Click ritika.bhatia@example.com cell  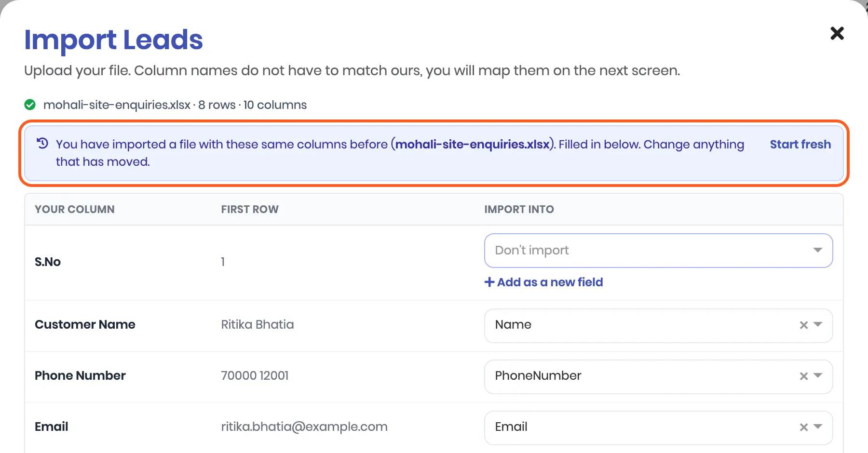tap(304, 426)
